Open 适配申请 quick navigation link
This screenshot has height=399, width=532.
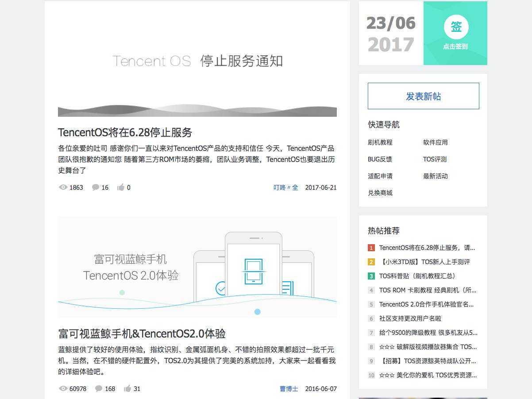pos(380,176)
